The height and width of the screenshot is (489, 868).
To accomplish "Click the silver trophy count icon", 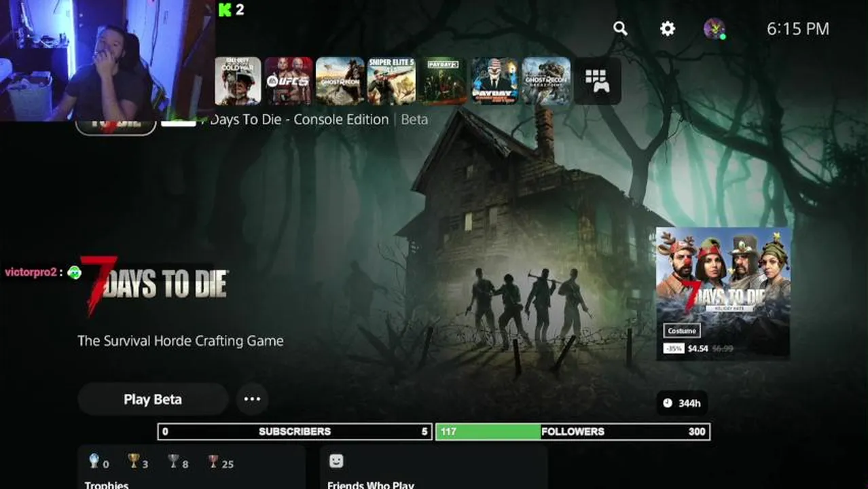I will (174, 462).
